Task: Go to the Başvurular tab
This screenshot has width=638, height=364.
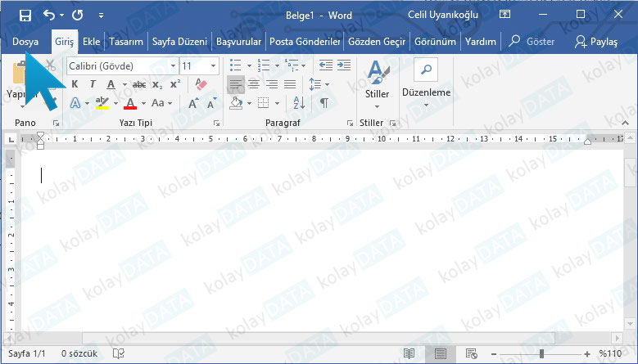Action: (238, 42)
